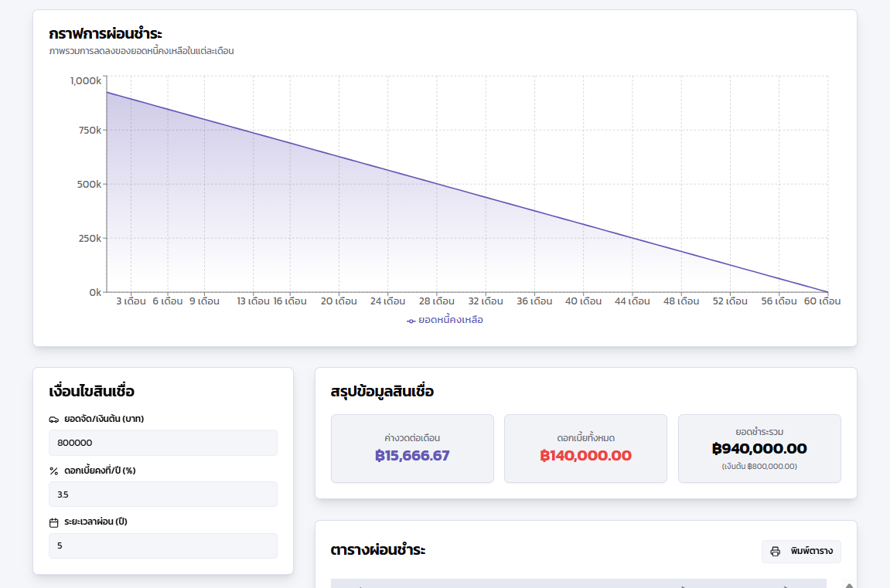
Task: Click the 60 เดือน x-axis label
Action: 822,301
